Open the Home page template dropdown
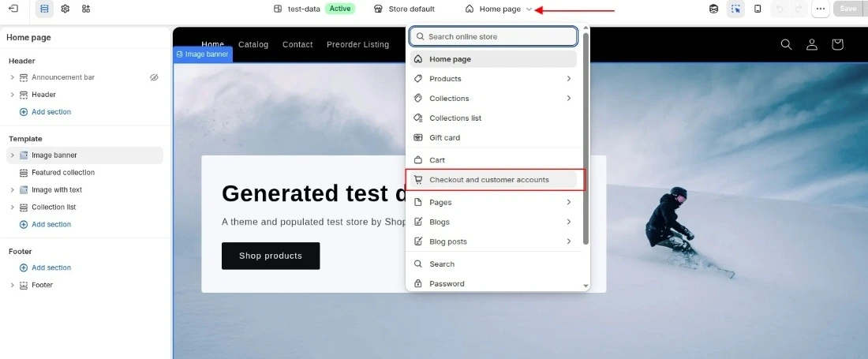 point(499,9)
